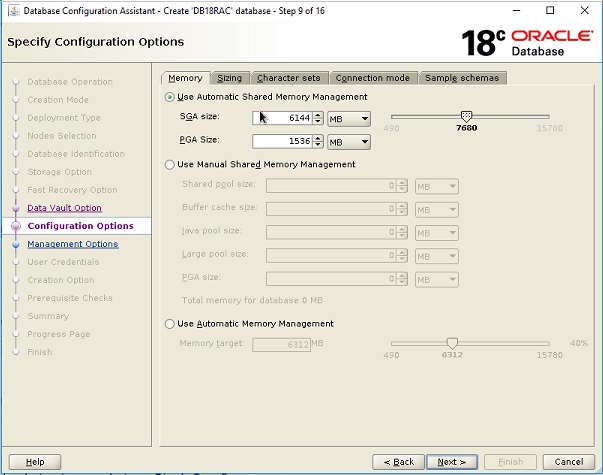Screen dimensions: 603x475
Task: Click the User Credentials step label
Action: coord(63,262)
